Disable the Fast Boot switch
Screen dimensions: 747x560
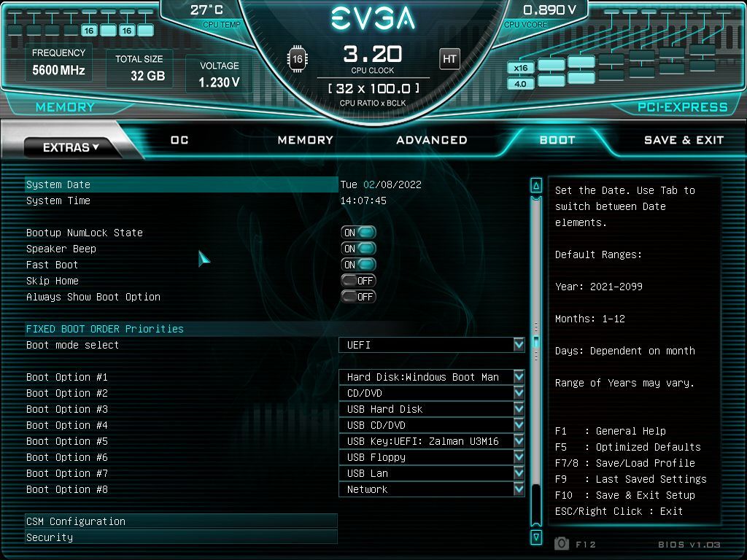(359, 265)
